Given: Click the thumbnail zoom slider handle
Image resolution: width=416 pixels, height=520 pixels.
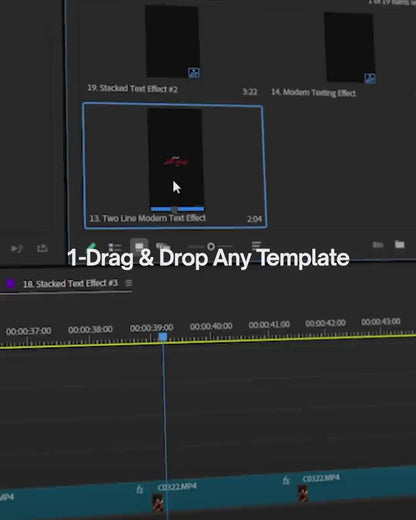Looking at the screenshot, I should click(x=211, y=247).
